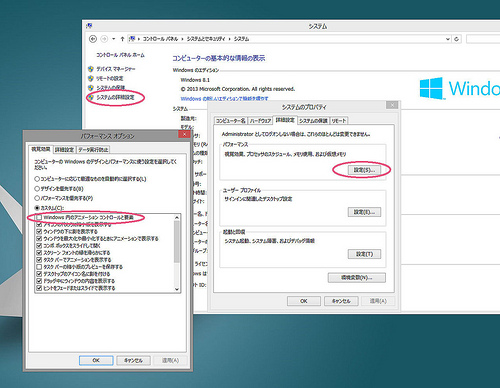Click the 起動と回復 設定(T) button

364,254
